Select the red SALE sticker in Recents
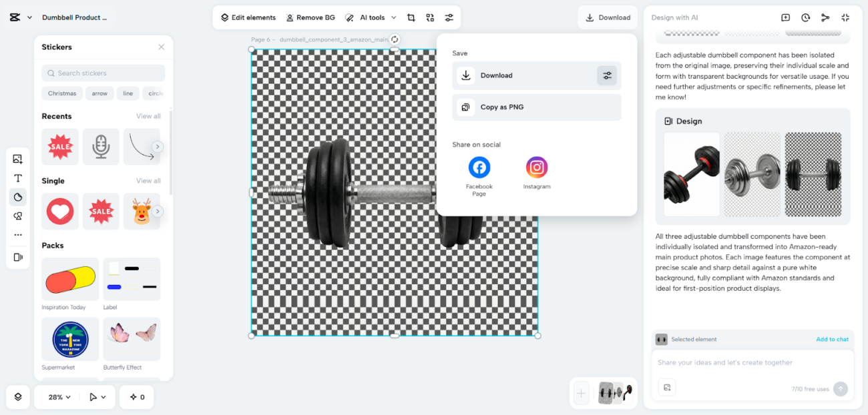 coord(60,147)
